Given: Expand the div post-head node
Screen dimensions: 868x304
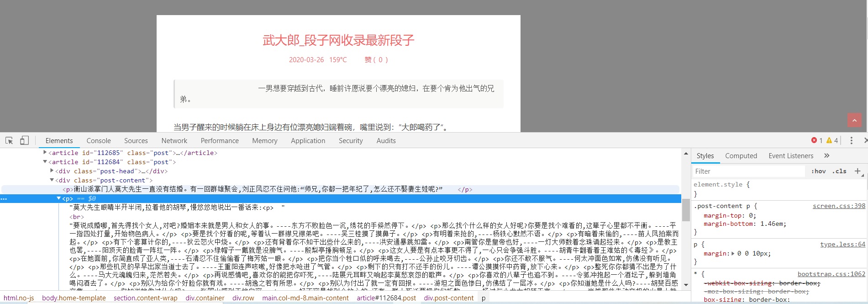Looking at the screenshot, I should click(x=52, y=171).
